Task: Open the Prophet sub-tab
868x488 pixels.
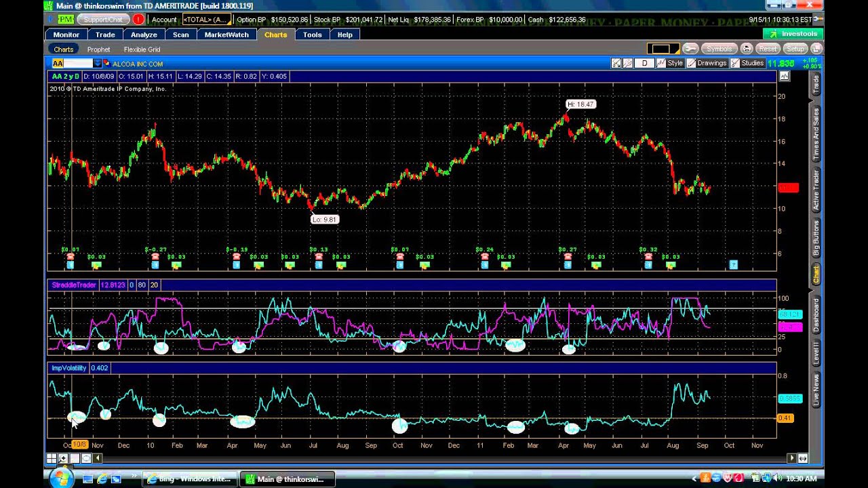Action: (98, 49)
